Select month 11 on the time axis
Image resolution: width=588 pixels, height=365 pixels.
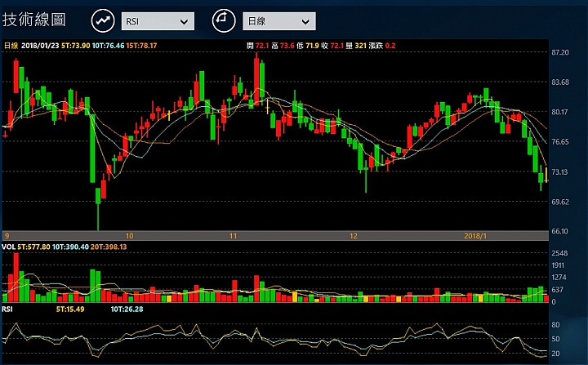pyautogui.click(x=234, y=236)
